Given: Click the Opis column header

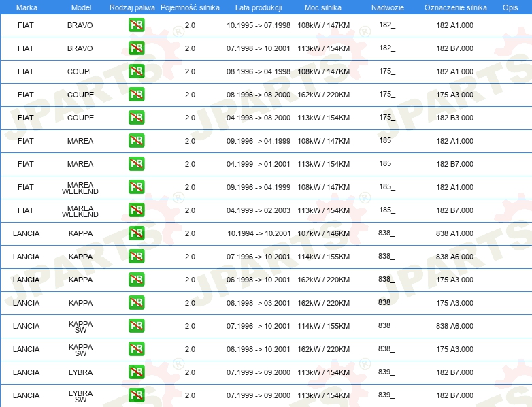Looking at the screenshot, I should 510,7.
